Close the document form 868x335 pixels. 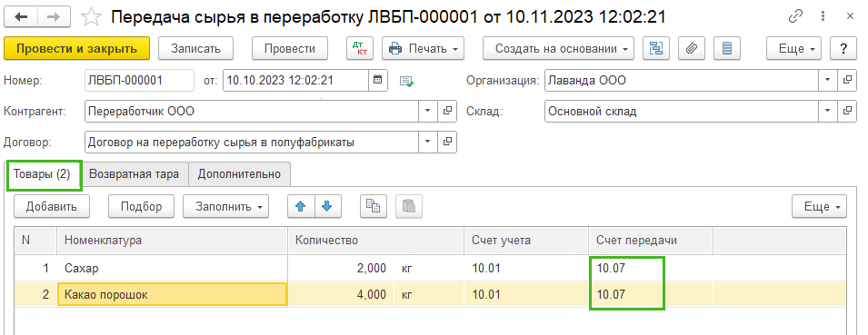pyautogui.click(x=851, y=17)
